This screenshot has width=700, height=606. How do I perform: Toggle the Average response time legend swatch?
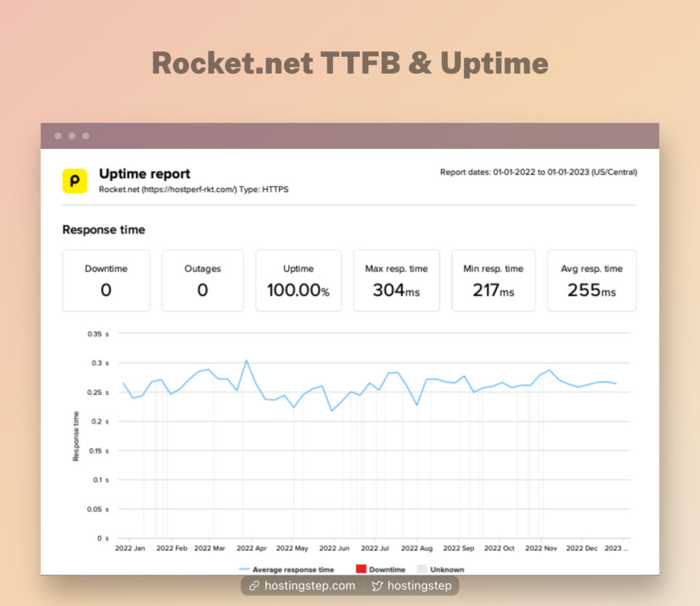coord(244,569)
